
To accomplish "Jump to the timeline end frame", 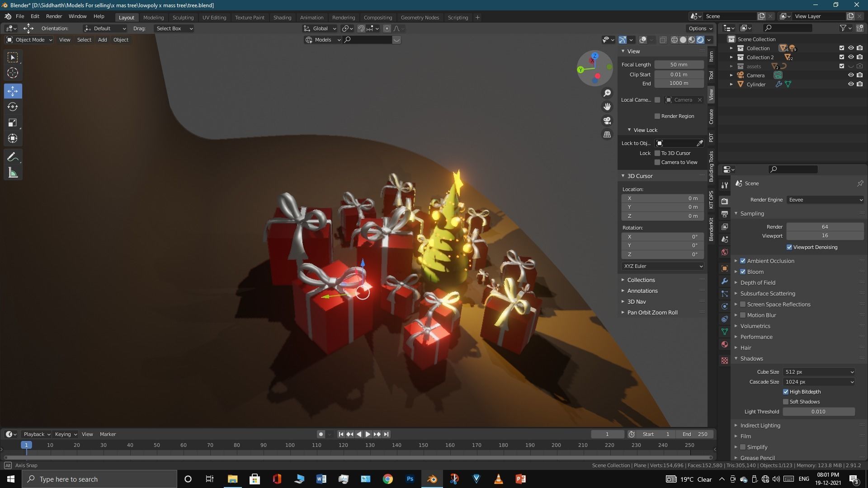I will point(386,434).
